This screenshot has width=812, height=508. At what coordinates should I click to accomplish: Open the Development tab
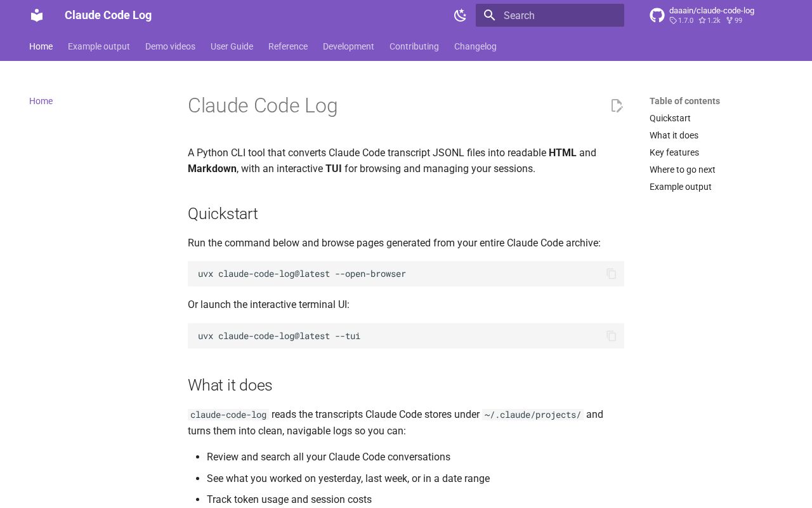tap(348, 46)
